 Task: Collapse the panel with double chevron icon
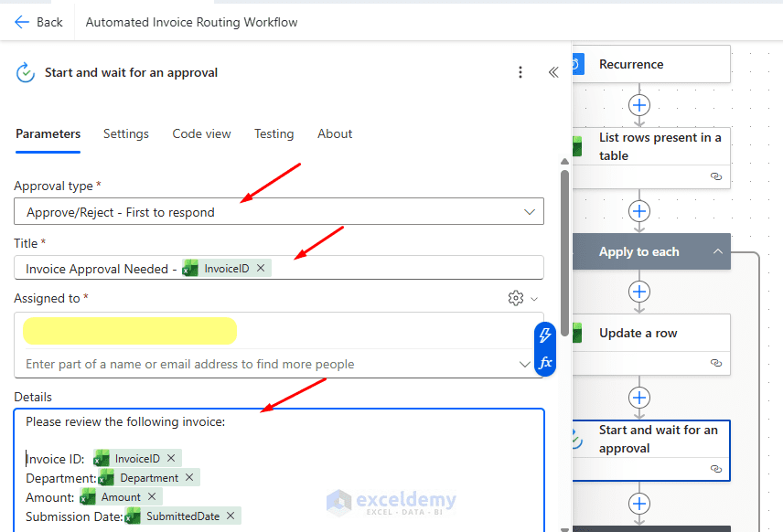pos(553,72)
